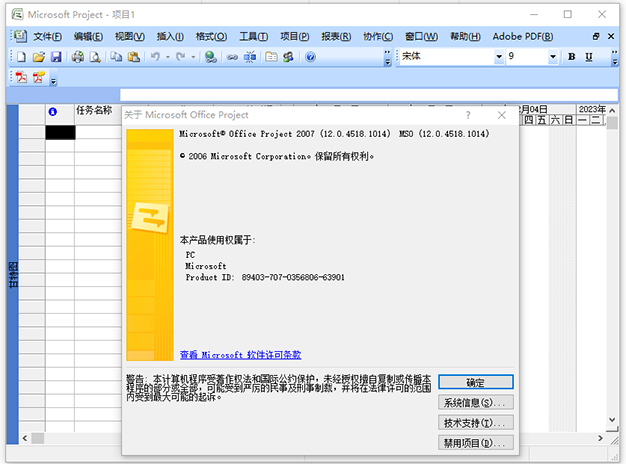The width and height of the screenshot is (626, 464).
Task: Toggle bold formatting
Action: [x=571, y=57]
